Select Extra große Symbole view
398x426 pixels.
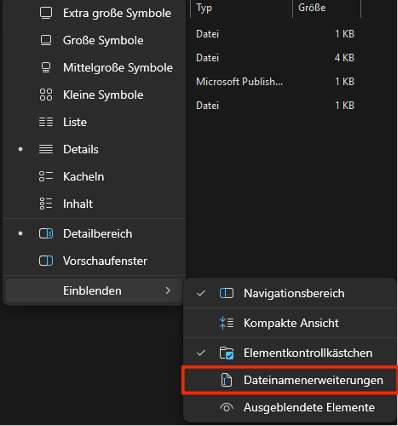pos(94,13)
